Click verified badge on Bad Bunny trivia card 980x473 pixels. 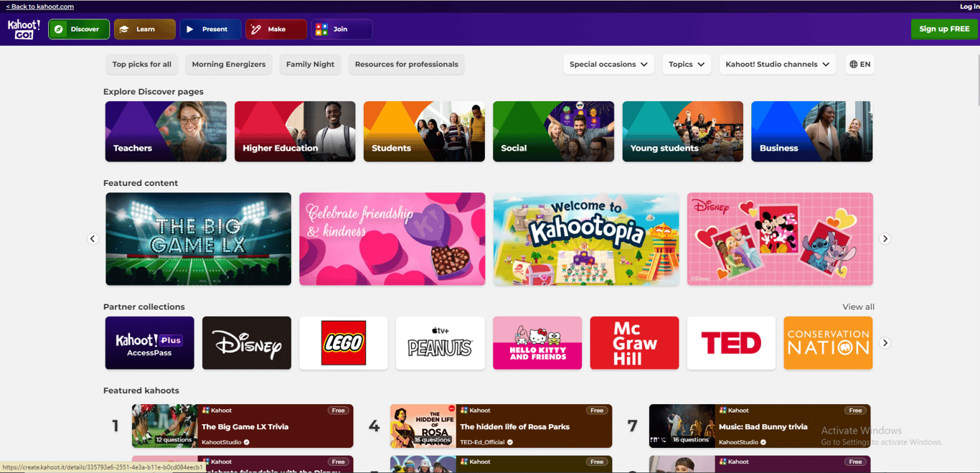pos(763,442)
